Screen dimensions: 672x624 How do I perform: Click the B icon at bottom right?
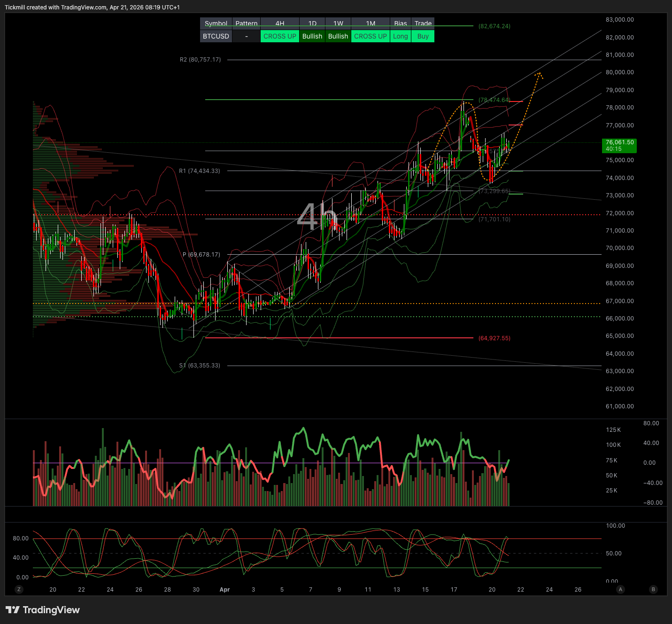(653, 589)
